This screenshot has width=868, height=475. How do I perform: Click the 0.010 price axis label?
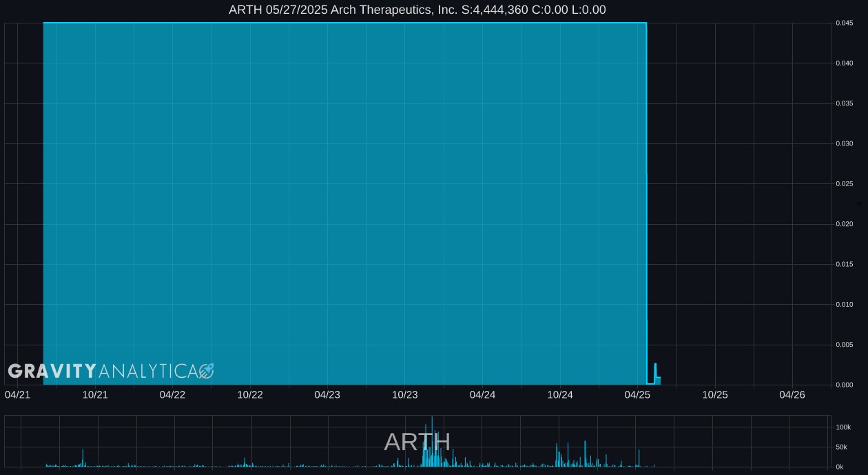845,304
